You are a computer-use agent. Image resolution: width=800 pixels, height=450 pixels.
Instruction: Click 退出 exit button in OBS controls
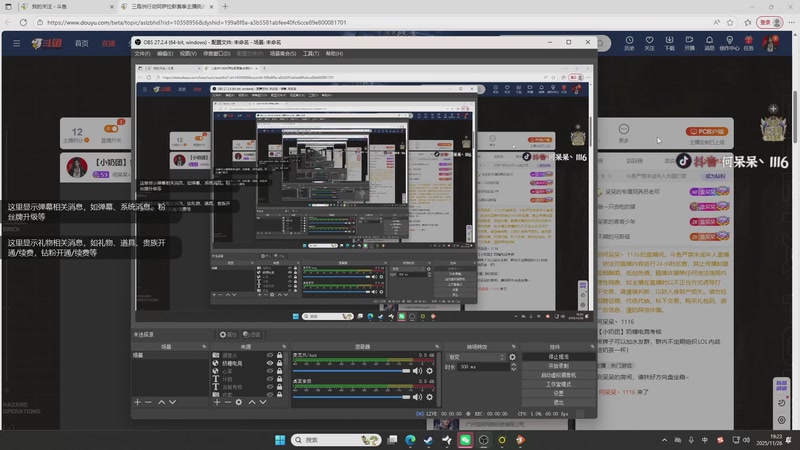coord(558,403)
